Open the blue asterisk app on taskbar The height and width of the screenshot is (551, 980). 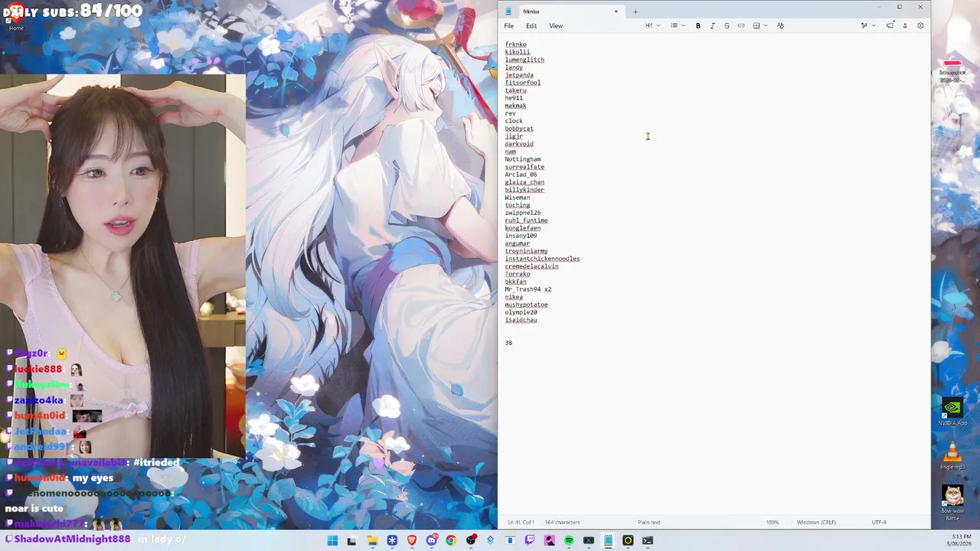point(392,540)
